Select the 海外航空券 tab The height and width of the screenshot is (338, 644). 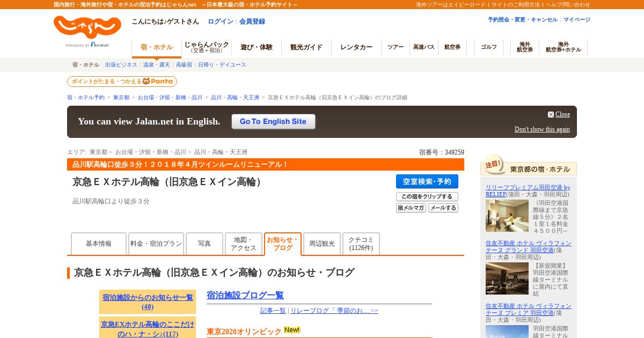[x=525, y=47]
